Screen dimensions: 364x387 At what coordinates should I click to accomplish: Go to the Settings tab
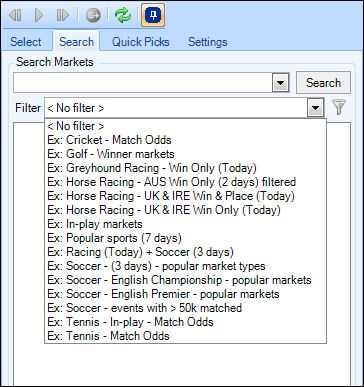click(x=208, y=42)
